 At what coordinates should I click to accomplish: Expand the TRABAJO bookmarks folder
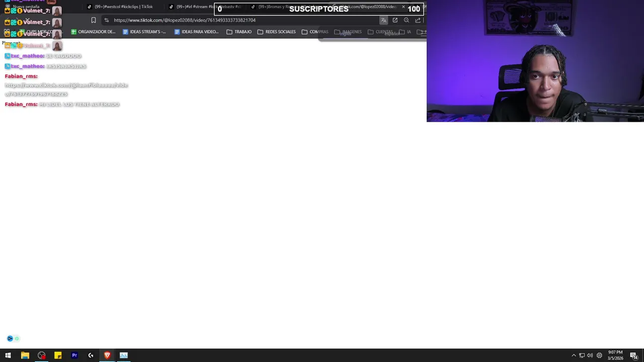pos(239,32)
